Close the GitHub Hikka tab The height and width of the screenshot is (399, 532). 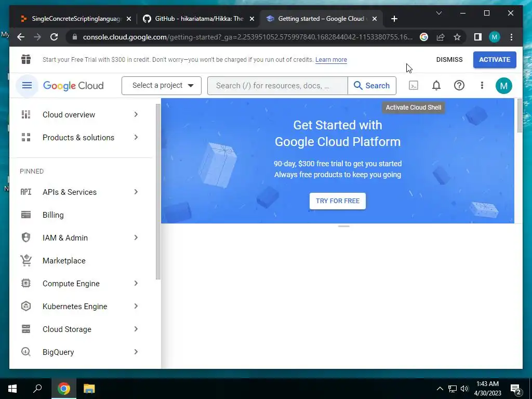[252, 19]
